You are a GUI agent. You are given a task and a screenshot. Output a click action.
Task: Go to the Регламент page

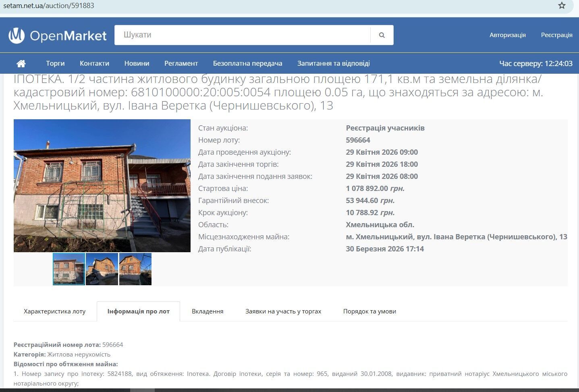point(181,63)
